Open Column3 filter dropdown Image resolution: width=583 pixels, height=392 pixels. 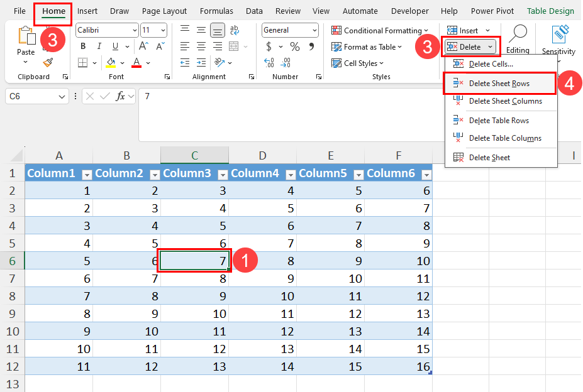223,174
